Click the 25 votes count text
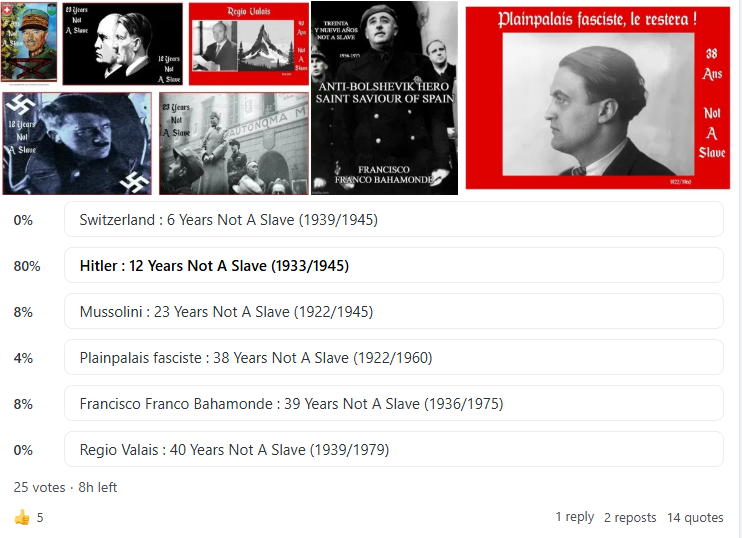Screen dimensions: 742x538 (x=39, y=487)
